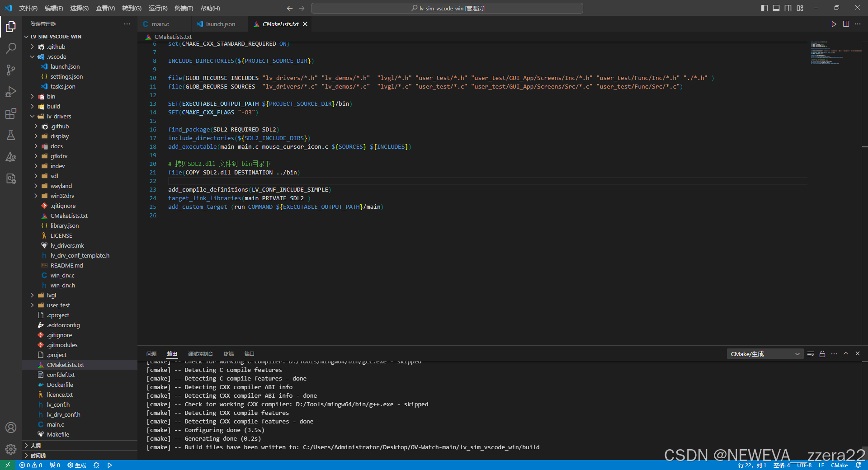The width and height of the screenshot is (868, 470).
Task: Open Source Control view
Action: [11, 70]
